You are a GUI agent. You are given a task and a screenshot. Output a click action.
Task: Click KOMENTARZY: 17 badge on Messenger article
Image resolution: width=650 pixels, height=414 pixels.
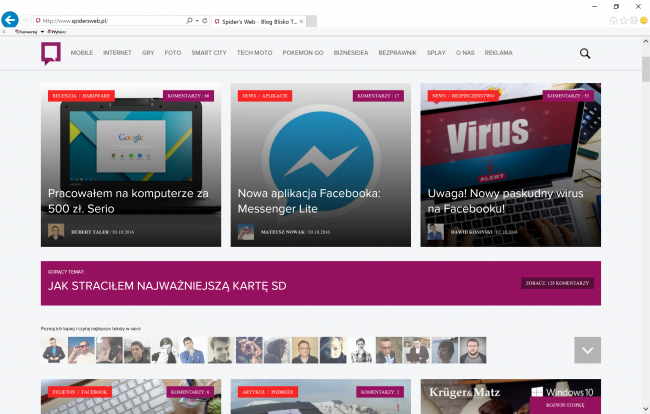pos(378,96)
